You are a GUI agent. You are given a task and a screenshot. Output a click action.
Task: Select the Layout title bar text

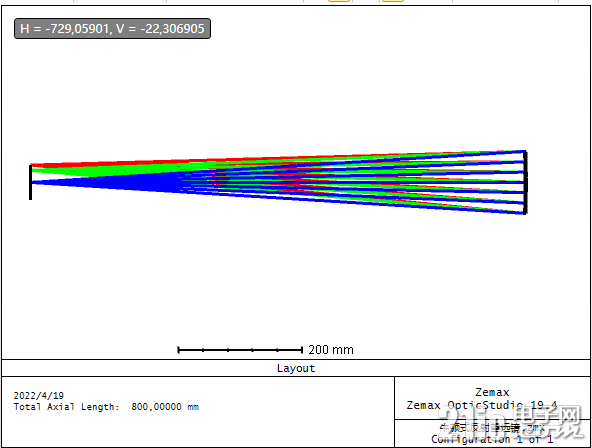coord(296,368)
